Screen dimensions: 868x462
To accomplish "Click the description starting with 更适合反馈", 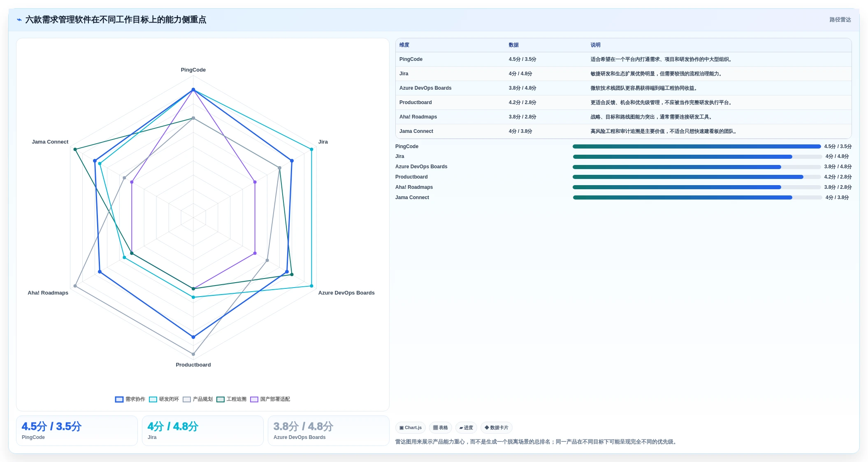I will tap(662, 102).
